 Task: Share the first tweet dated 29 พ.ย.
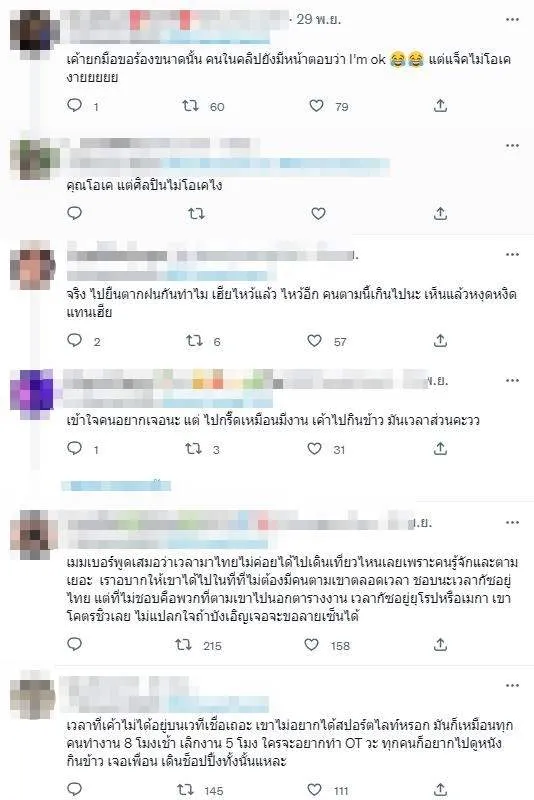pyautogui.click(x=440, y=106)
